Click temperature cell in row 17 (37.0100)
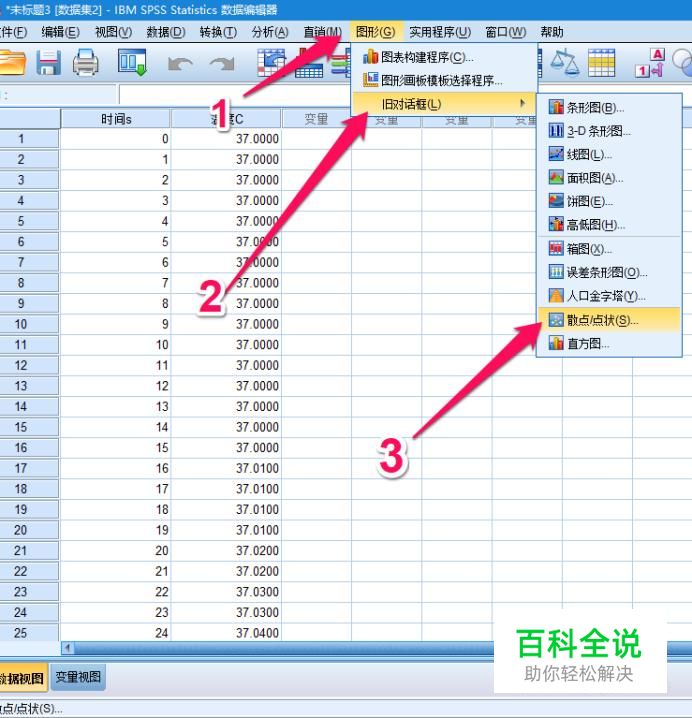This screenshot has height=718, width=692. pos(226,468)
